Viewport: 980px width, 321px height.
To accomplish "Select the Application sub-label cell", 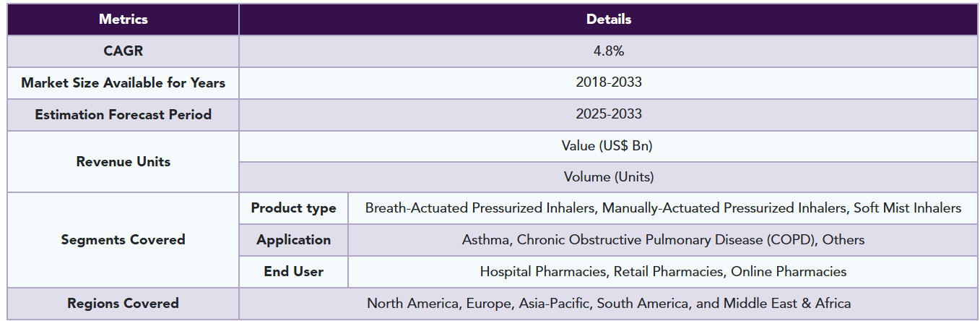I will 293,240.
